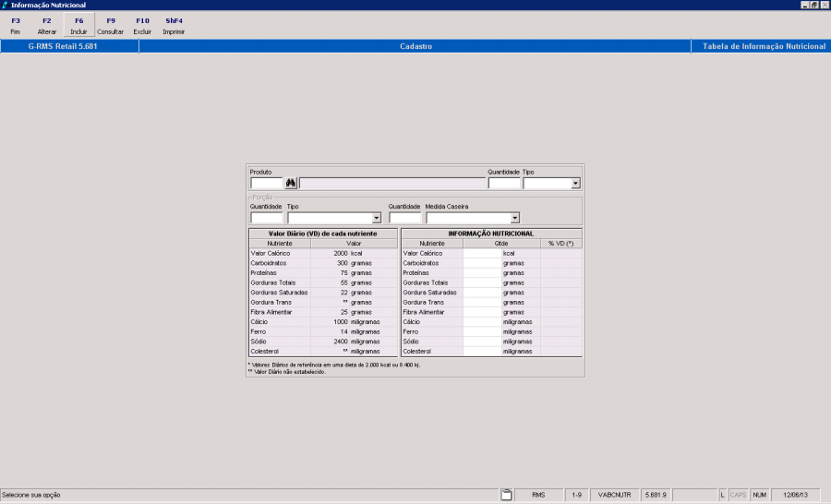Focus the Produto code input field
The width and height of the screenshot is (831, 504).
pyautogui.click(x=267, y=184)
